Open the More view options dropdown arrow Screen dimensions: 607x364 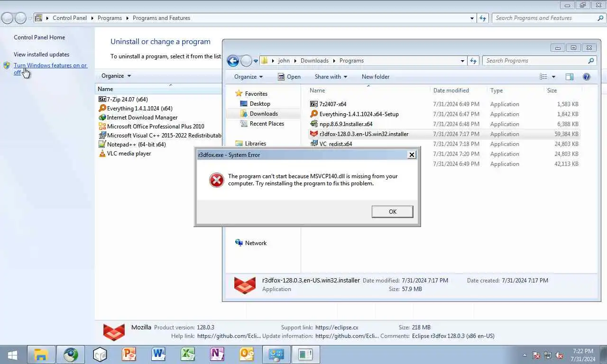553,77
